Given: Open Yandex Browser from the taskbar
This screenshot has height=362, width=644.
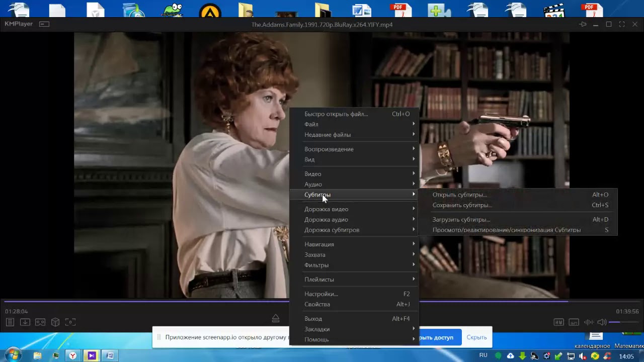Looking at the screenshot, I should pos(73,355).
